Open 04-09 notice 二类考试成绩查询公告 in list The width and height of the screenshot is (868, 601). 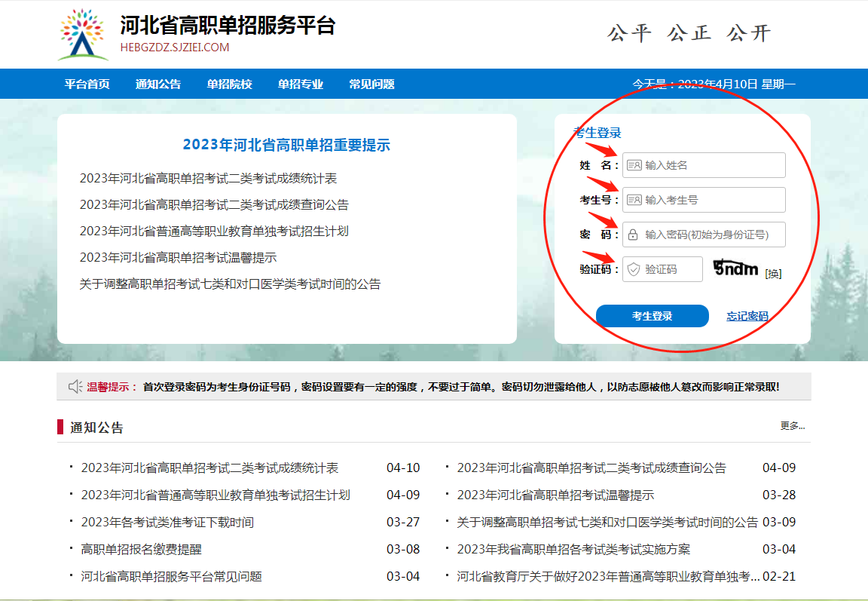click(591, 468)
